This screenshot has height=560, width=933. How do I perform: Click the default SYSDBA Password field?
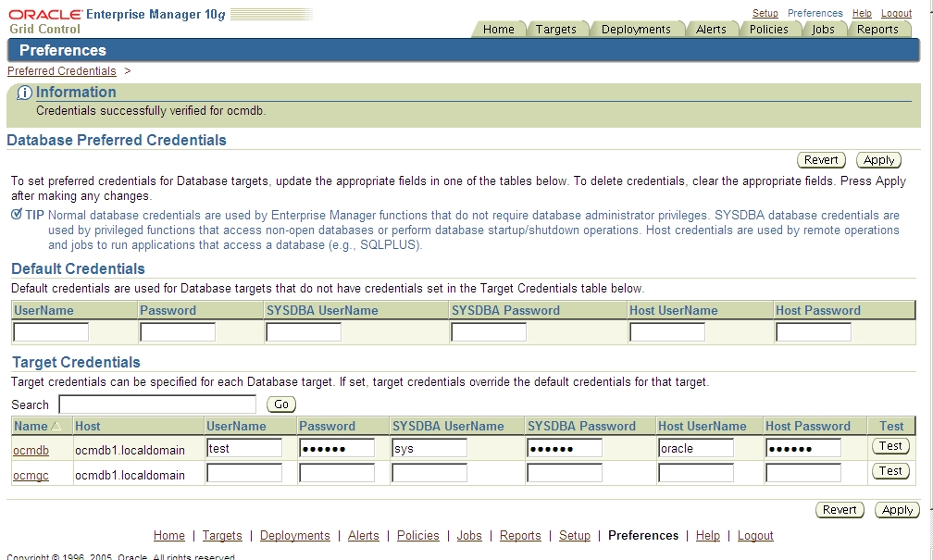489,332
